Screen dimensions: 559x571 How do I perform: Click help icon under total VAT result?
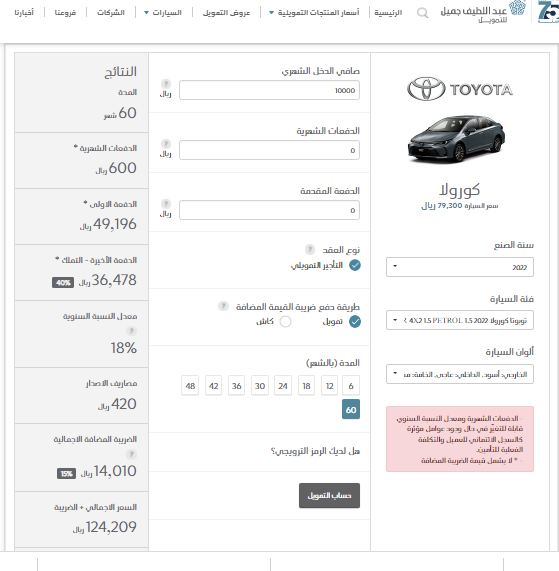coord(131,454)
